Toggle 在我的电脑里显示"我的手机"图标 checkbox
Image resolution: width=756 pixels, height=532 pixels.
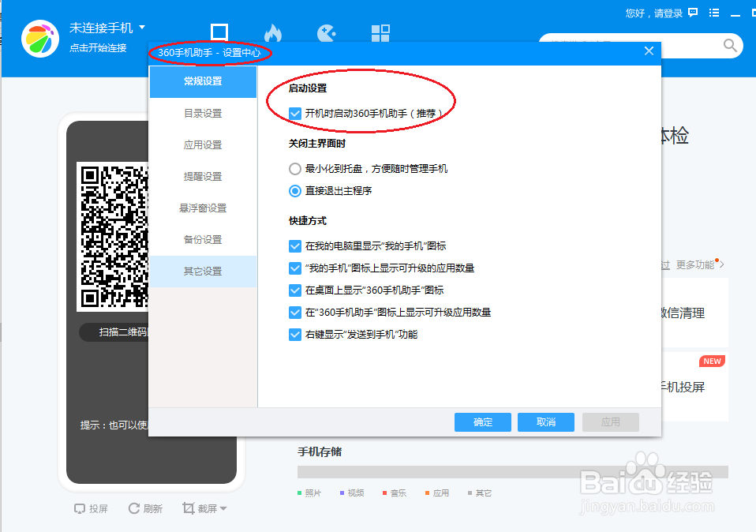295,246
